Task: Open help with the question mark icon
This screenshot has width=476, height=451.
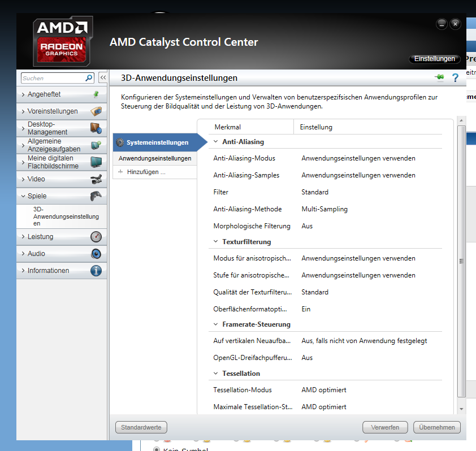Action: (x=455, y=77)
